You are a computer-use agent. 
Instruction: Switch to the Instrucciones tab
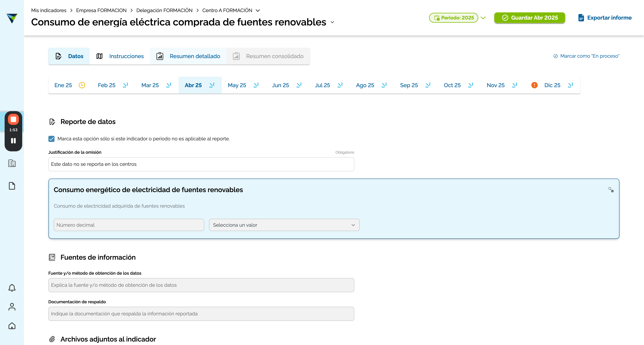pyautogui.click(x=120, y=56)
